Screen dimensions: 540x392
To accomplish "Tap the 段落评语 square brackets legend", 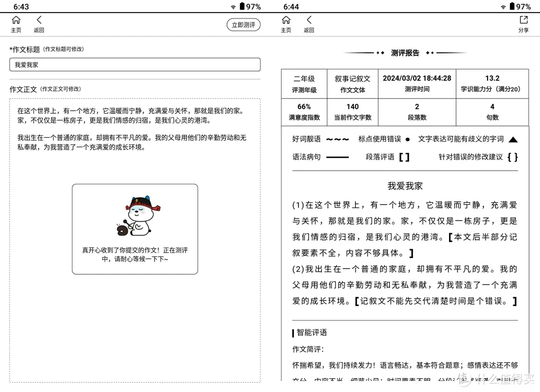I will [404, 157].
